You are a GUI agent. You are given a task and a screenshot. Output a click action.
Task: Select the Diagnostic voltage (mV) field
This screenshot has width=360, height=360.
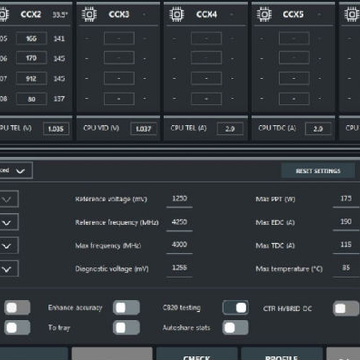[179, 268]
